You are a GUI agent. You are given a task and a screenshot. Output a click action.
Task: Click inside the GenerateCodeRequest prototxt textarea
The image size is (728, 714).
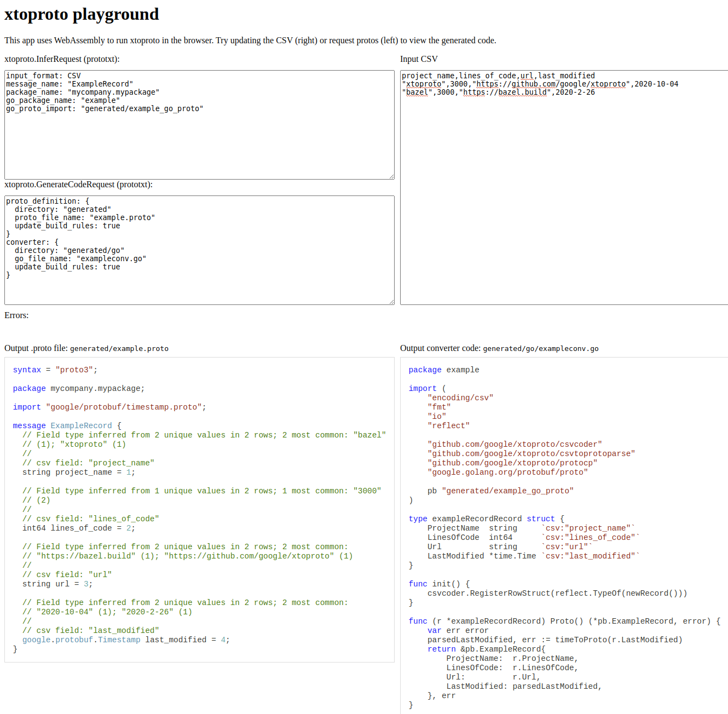[199, 250]
